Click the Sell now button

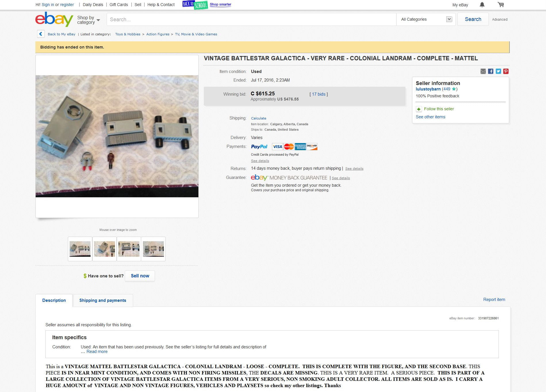[x=140, y=276]
